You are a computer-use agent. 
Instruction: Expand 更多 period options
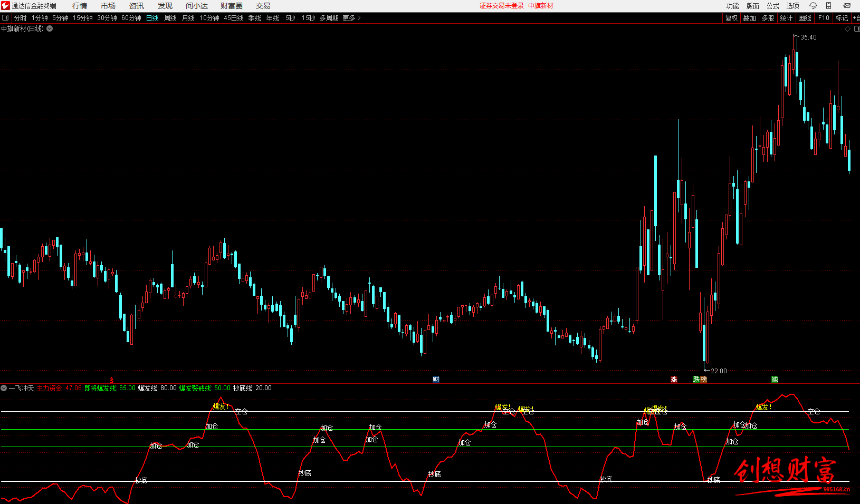pos(351,18)
